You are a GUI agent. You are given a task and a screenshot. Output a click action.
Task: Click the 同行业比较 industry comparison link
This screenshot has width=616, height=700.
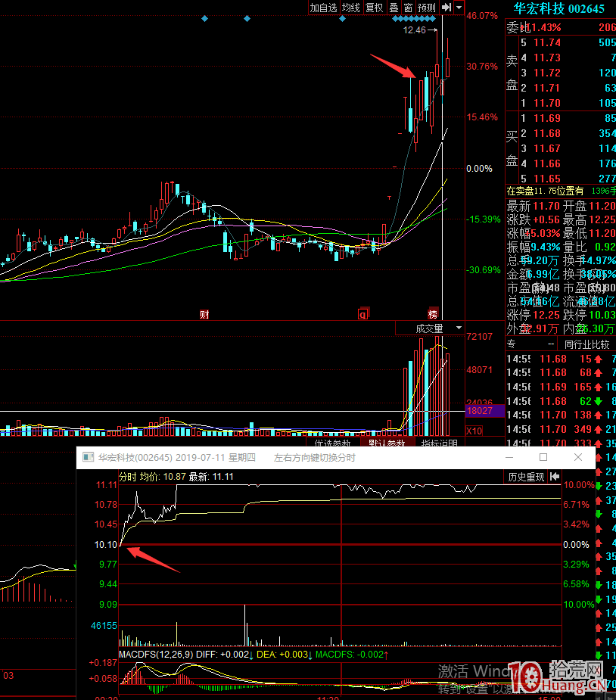pyautogui.click(x=586, y=344)
